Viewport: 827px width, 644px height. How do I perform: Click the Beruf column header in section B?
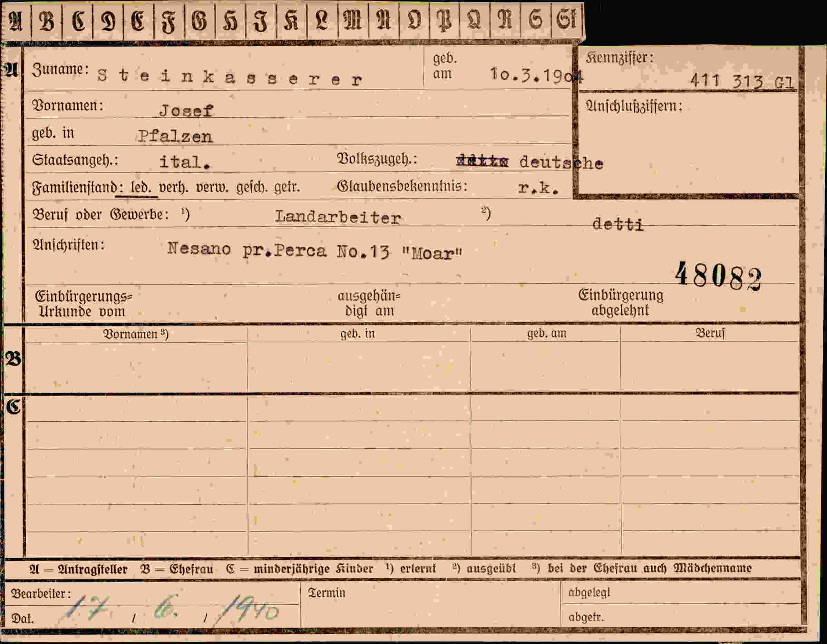(x=710, y=333)
